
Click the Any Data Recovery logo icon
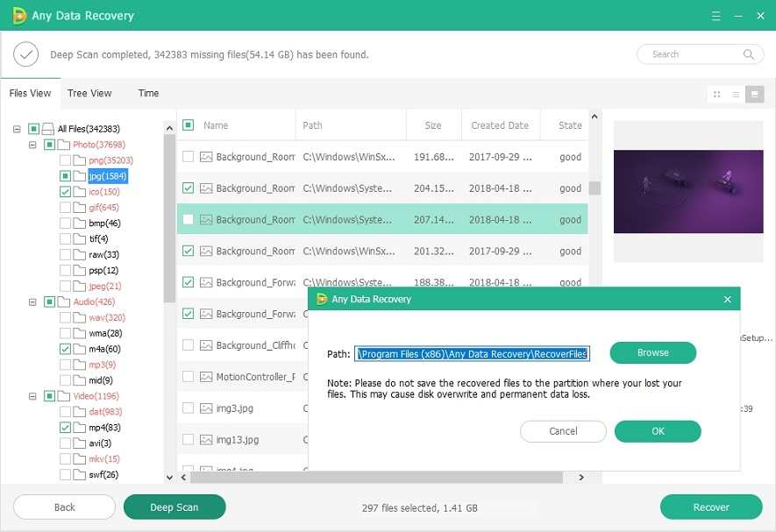pos(19,16)
